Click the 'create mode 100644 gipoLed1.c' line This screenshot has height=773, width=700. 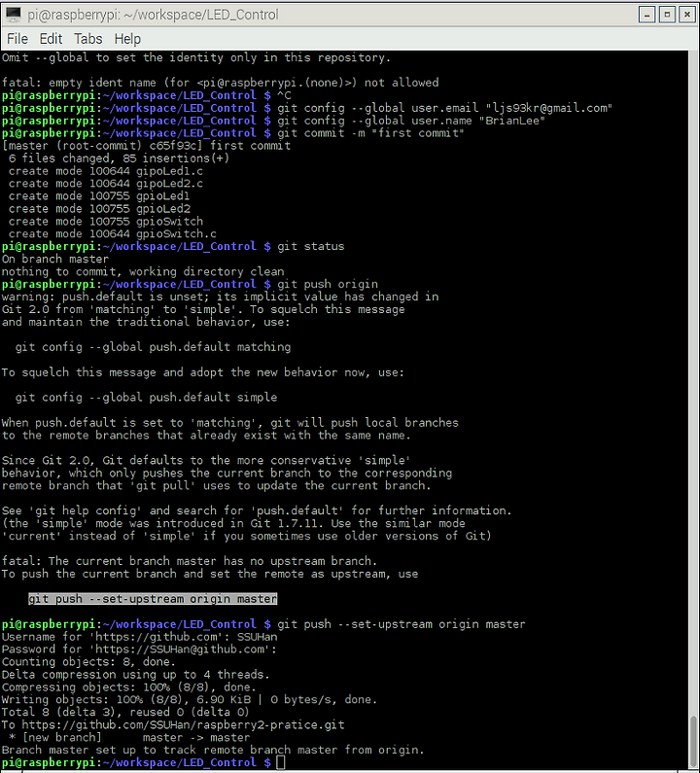coord(106,171)
